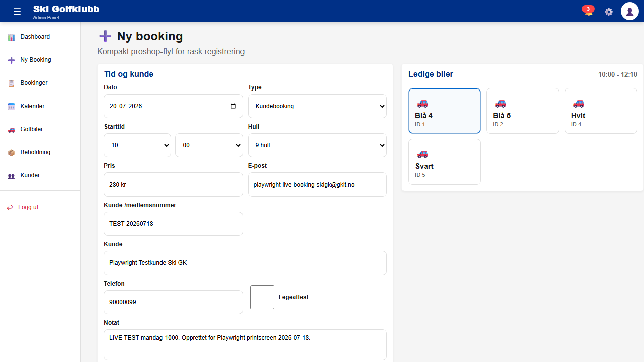Click the Ledige biler heading
The width and height of the screenshot is (644, 362).
[x=431, y=74]
